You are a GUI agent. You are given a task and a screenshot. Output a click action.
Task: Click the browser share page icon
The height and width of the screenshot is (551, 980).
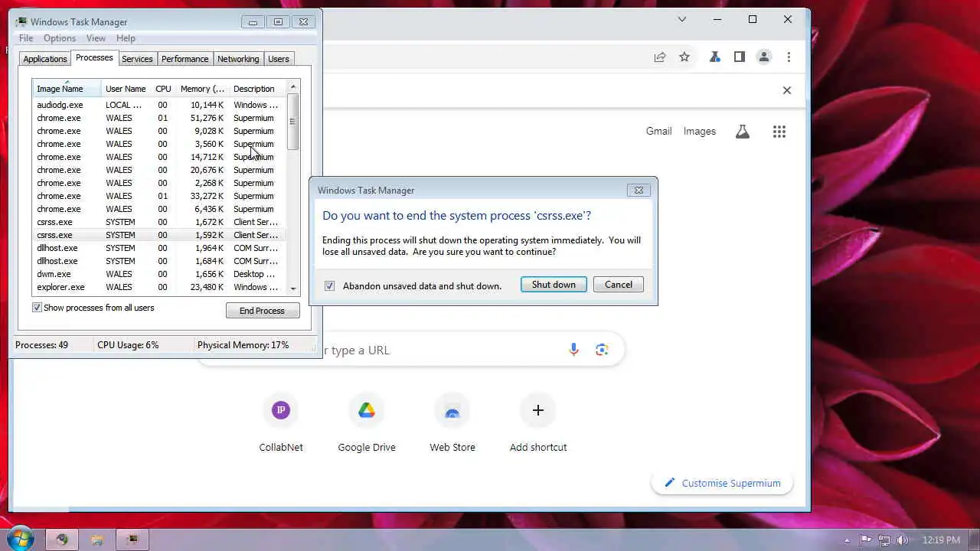(659, 57)
